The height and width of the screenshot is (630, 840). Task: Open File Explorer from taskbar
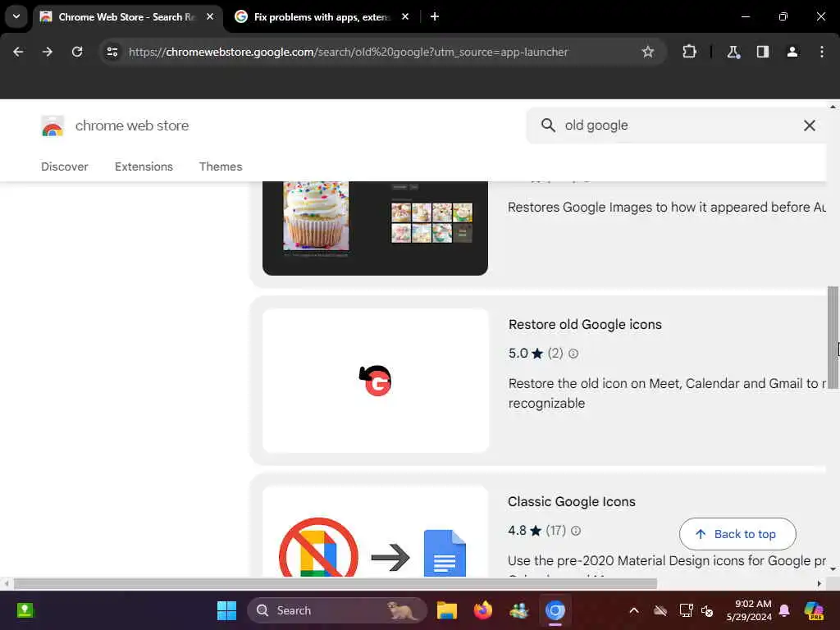[446, 610]
